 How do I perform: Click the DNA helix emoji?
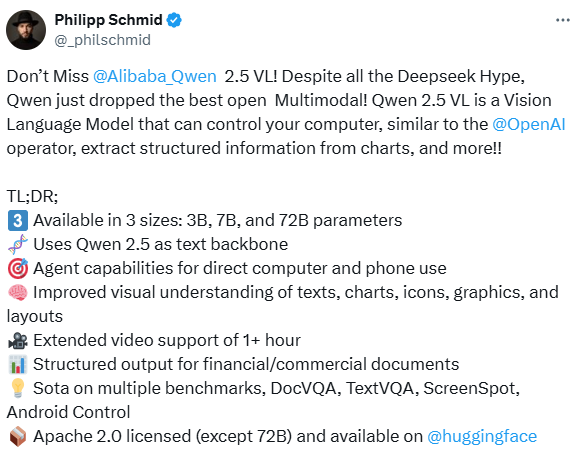coord(18,245)
